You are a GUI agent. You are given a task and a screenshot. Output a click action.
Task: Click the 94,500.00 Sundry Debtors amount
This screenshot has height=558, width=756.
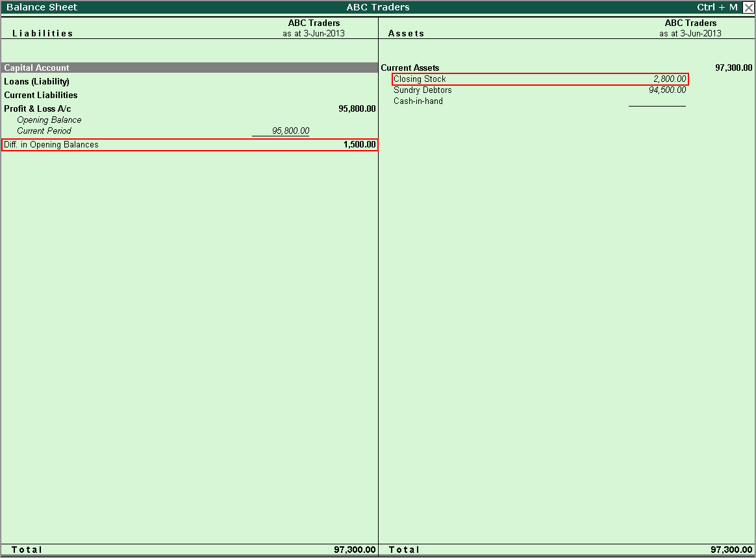click(x=667, y=90)
